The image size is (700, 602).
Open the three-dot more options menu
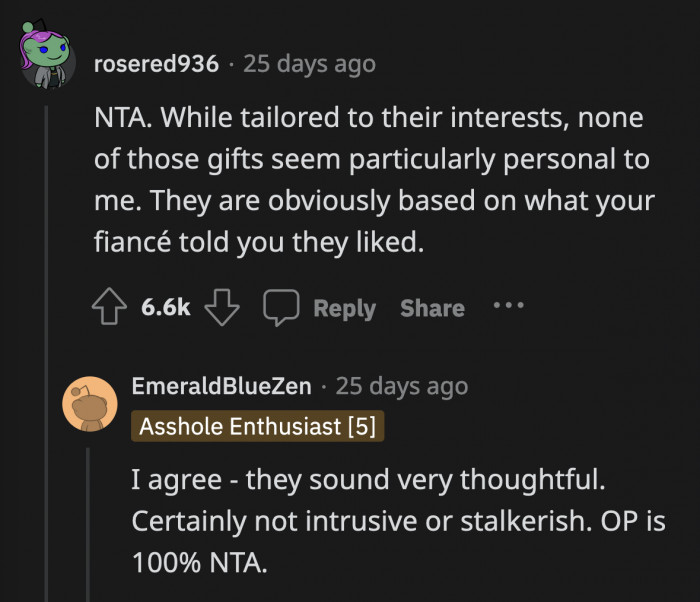tap(508, 307)
